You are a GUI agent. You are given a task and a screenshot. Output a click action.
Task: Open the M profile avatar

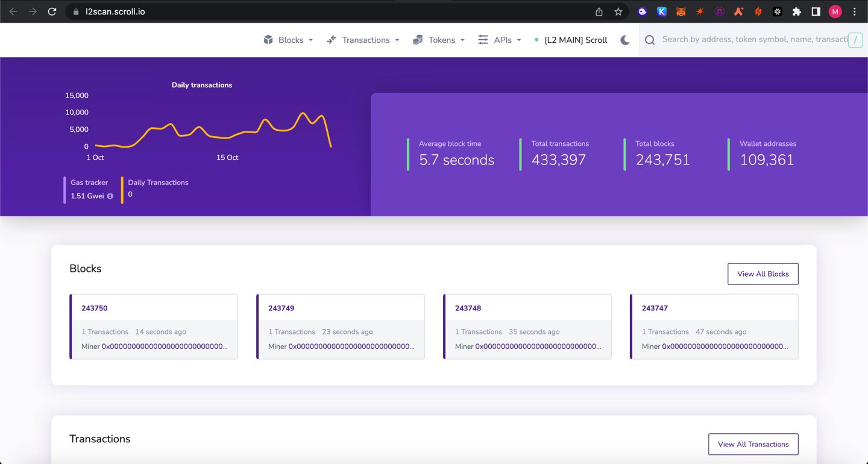(x=835, y=11)
